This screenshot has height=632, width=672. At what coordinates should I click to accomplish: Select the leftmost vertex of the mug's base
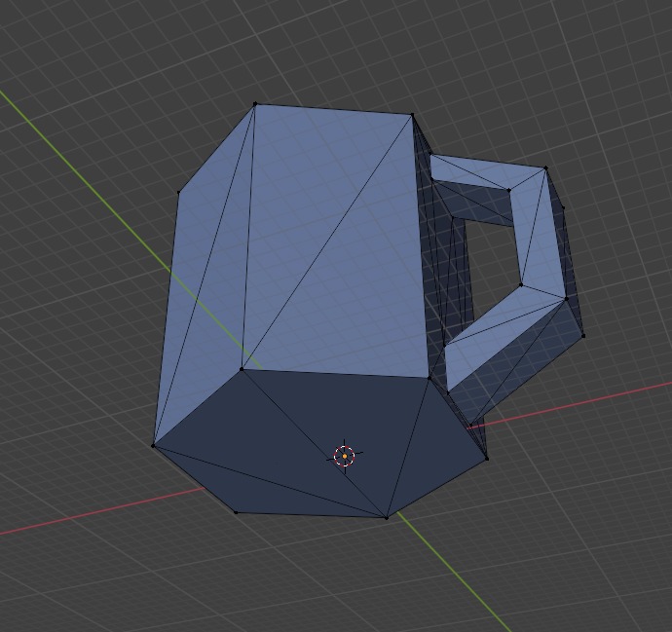153,446
